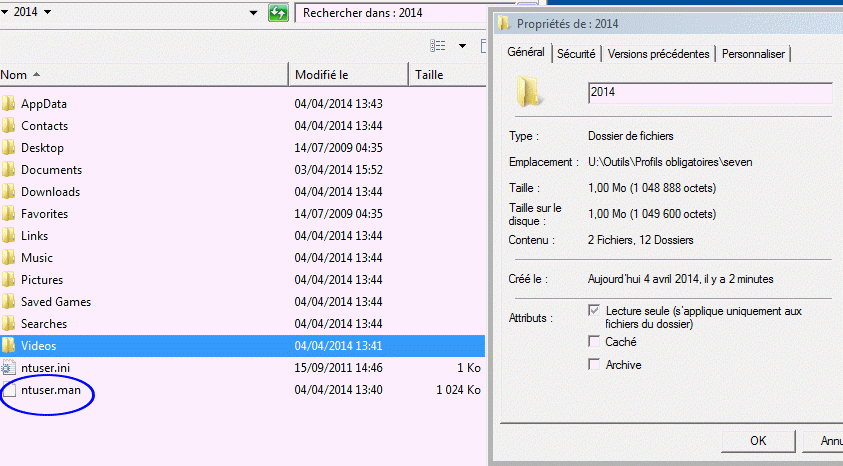
Task: Click the Music folder name
Action: point(37,258)
